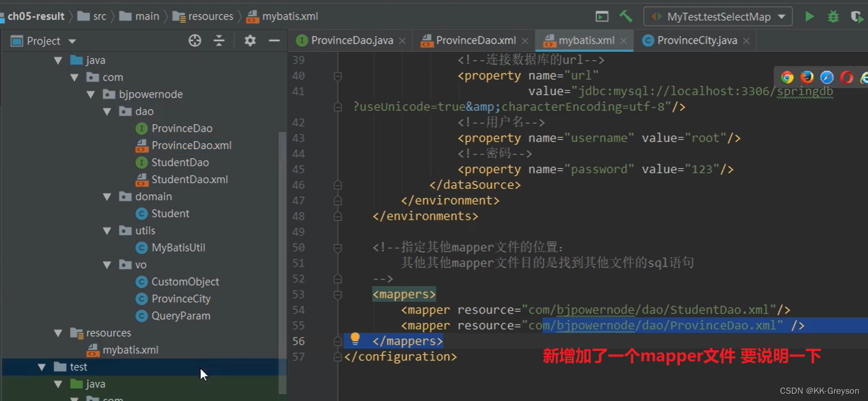
Task: Close the ProvinceDao.xml tab
Action: (526, 41)
